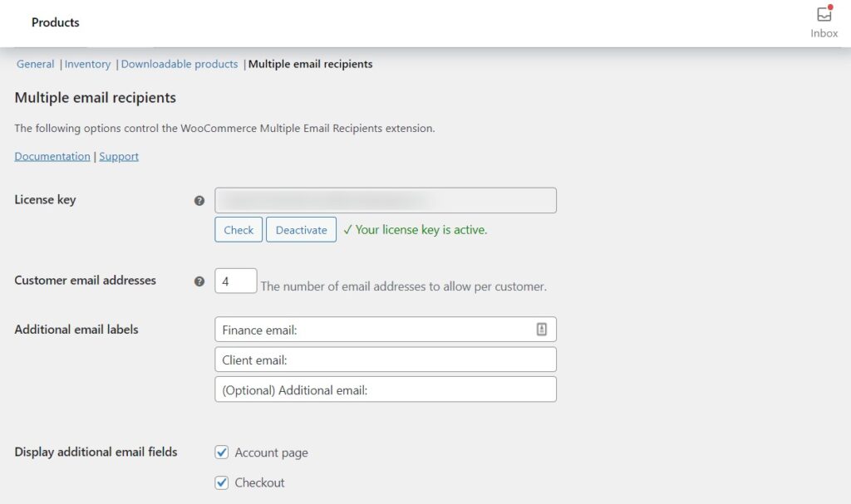Image resolution: width=851 pixels, height=504 pixels.
Task: Switch to the General tab
Action: coord(35,63)
